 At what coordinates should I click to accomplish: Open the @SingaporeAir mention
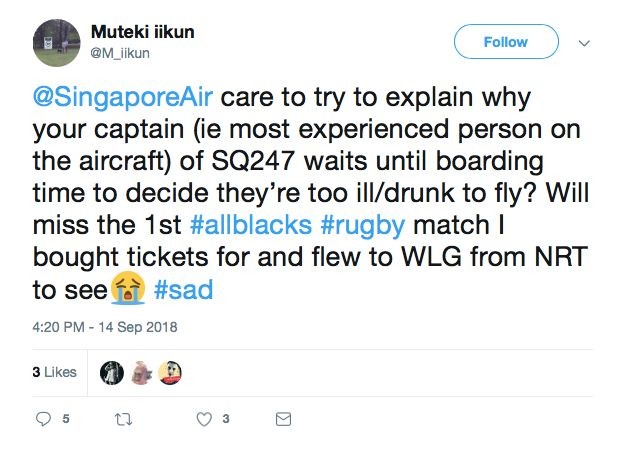124,100
